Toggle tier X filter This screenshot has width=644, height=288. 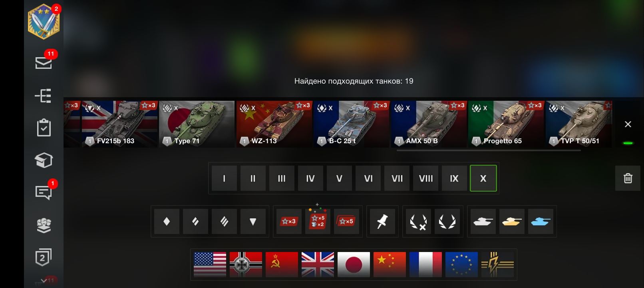coord(483,178)
